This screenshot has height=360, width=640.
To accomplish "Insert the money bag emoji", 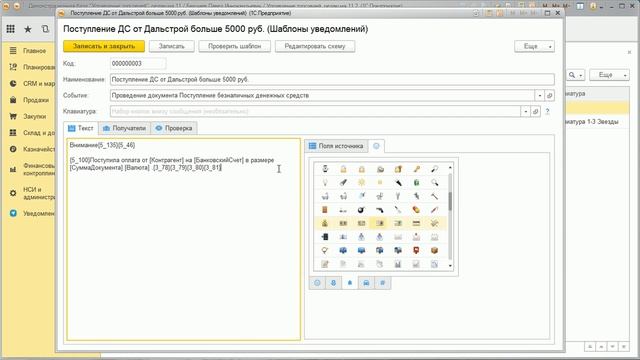I will (x=325, y=223).
